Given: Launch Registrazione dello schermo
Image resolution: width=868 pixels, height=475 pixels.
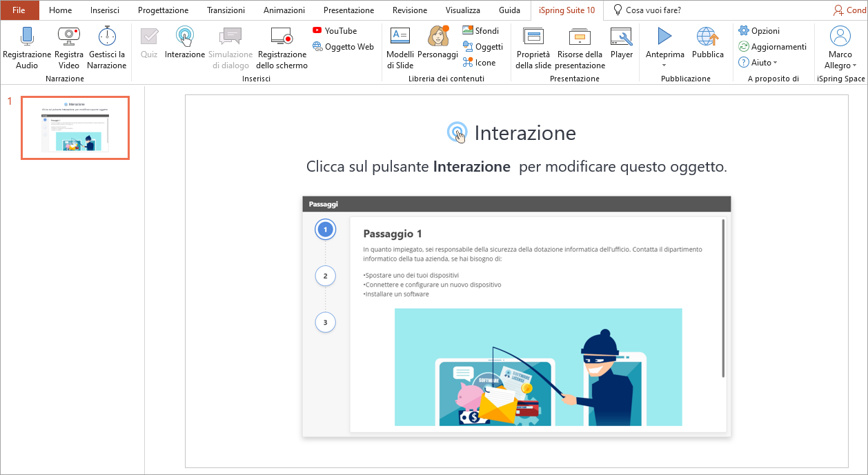Looking at the screenshot, I should [x=282, y=37].
